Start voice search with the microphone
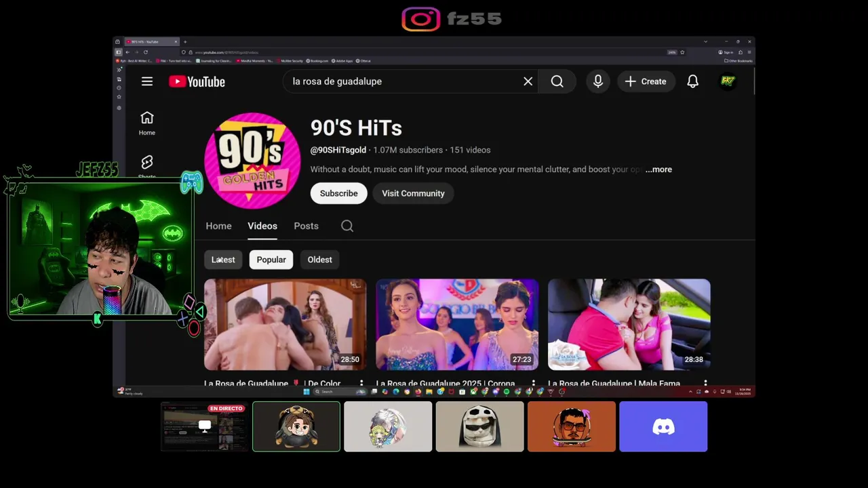Image resolution: width=868 pixels, height=488 pixels. pos(598,81)
